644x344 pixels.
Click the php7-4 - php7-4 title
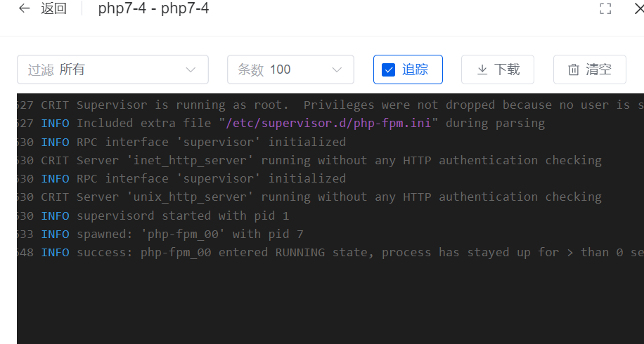153,9
